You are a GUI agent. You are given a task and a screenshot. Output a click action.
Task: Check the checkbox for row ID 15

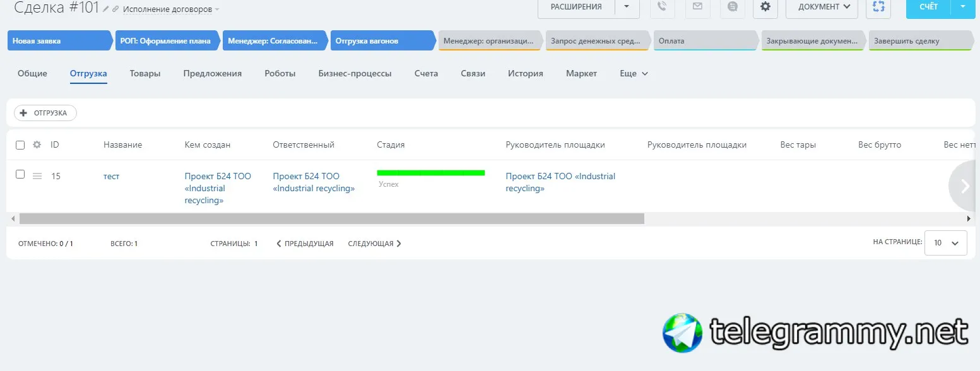(x=20, y=174)
